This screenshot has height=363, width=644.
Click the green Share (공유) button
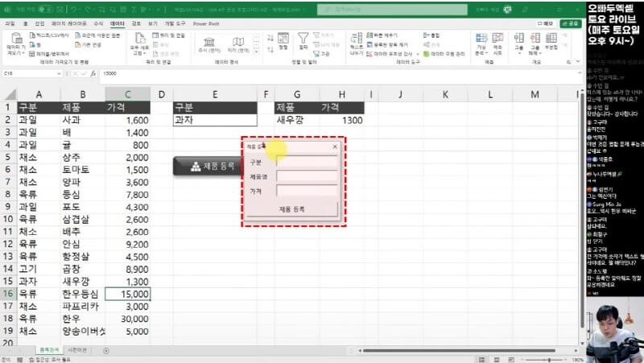pyautogui.click(x=571, y=23)
